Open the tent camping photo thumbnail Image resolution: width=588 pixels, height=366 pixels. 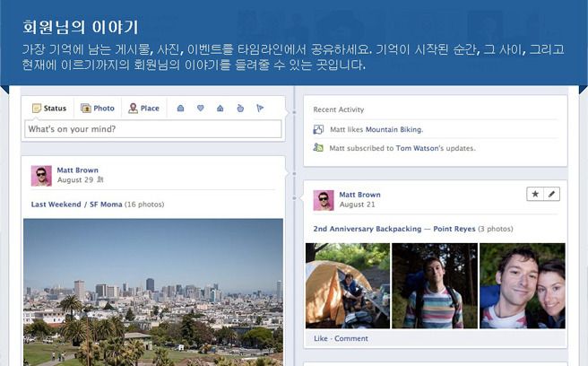pos(348,285)
